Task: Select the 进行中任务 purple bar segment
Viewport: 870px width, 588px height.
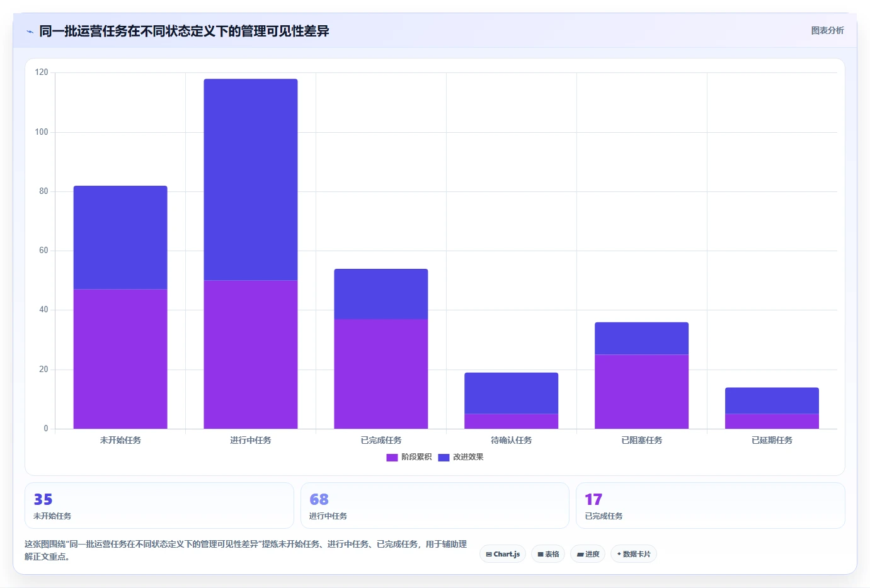Action: coord(251,354)
